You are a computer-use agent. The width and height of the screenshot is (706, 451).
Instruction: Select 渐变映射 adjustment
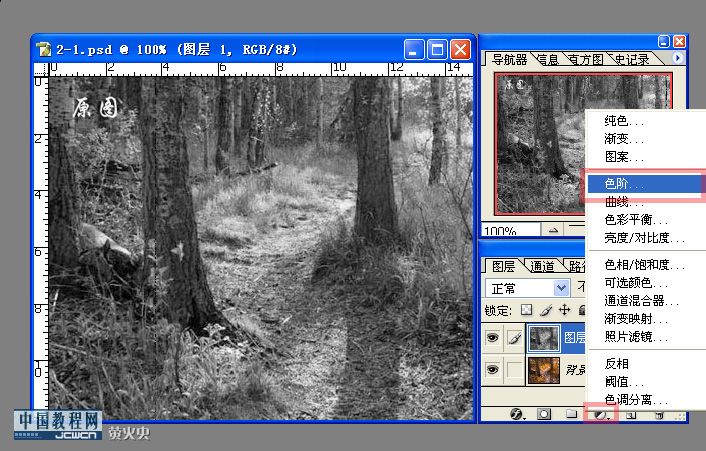click(x=645, y=319)
